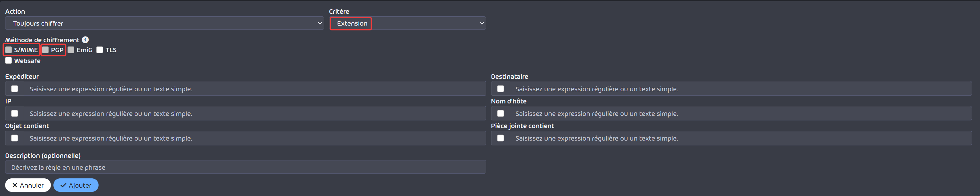
Task: Tick the TLS checkbox
Action: tap(100, 50)
